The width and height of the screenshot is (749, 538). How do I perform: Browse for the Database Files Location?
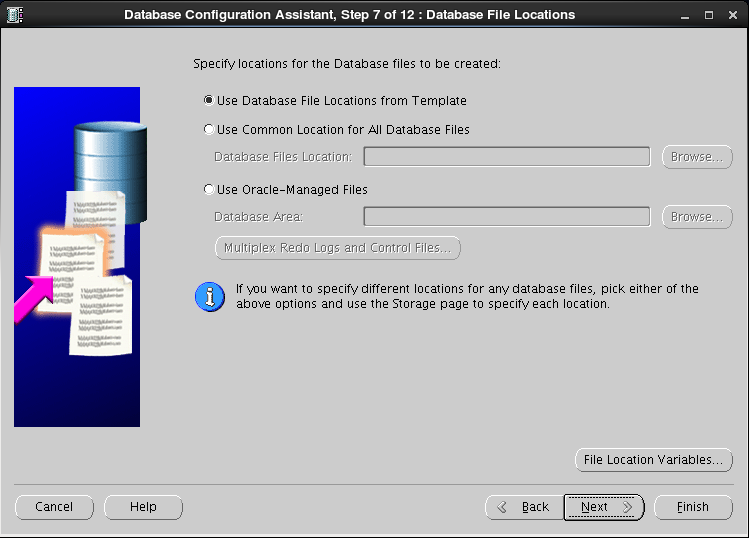click(x=697, y=157)
